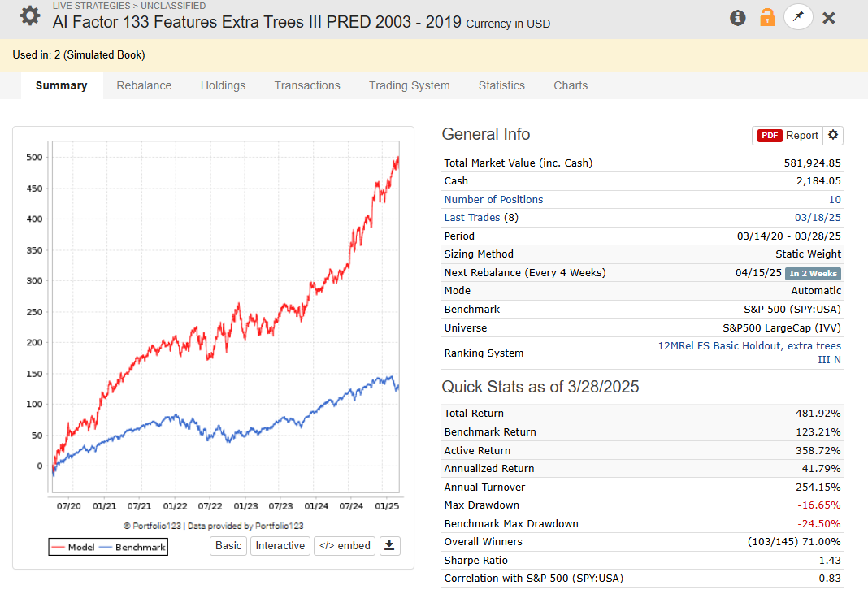Click the S&P500 LargeCap (IVV) universe value

(782, 327)
